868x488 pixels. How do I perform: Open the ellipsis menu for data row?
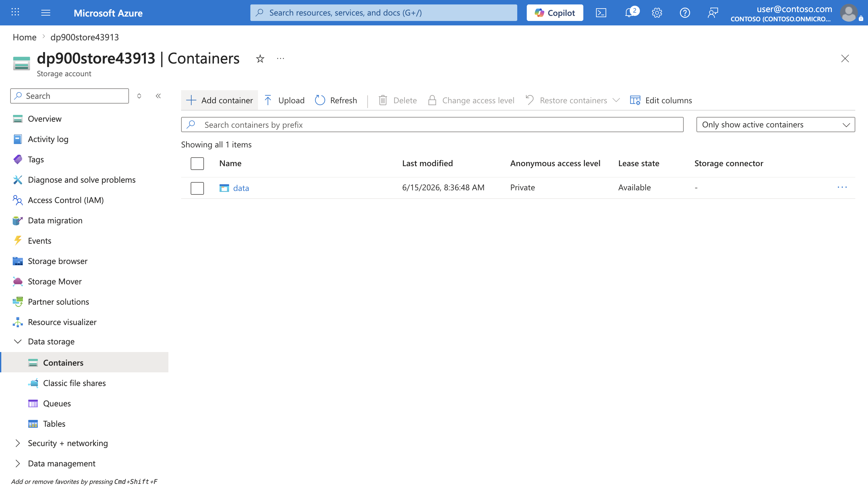(842, 187)
